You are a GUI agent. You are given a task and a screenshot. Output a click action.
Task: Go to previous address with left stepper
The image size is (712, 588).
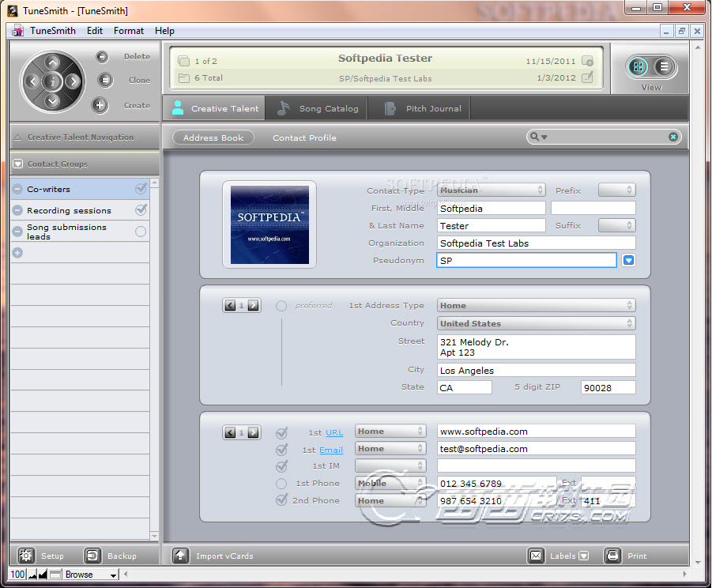(x=230, y=306)
